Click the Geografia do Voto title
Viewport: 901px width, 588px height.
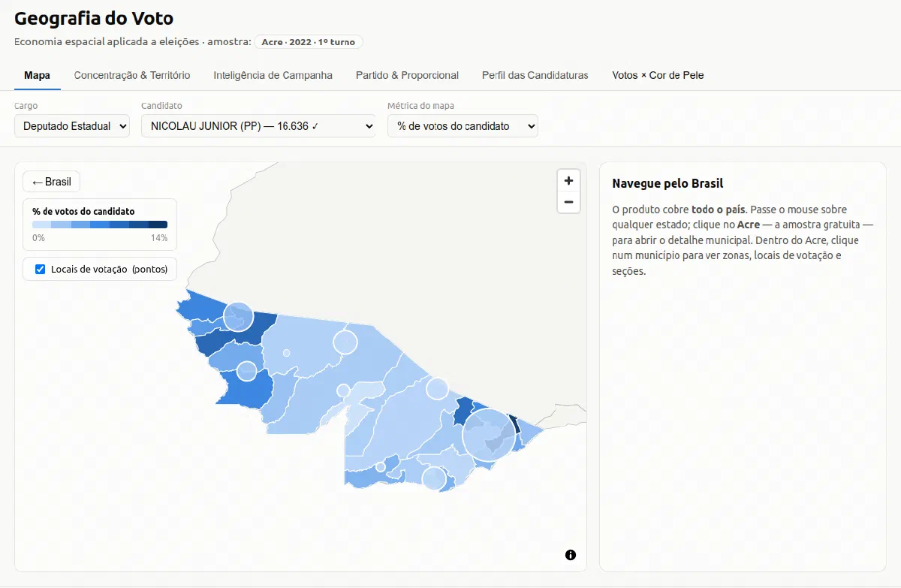click(94, 18)
